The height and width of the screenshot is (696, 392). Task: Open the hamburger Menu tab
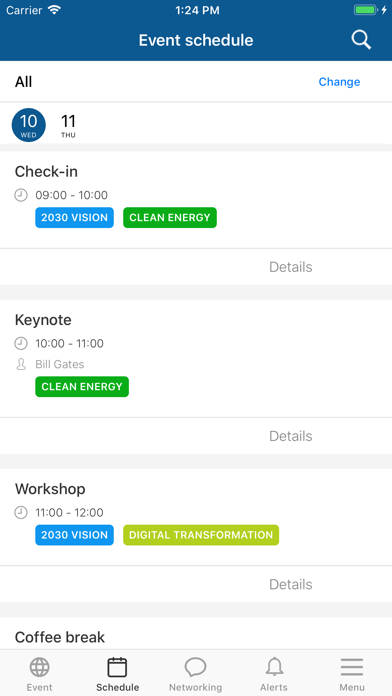(352, 674)
